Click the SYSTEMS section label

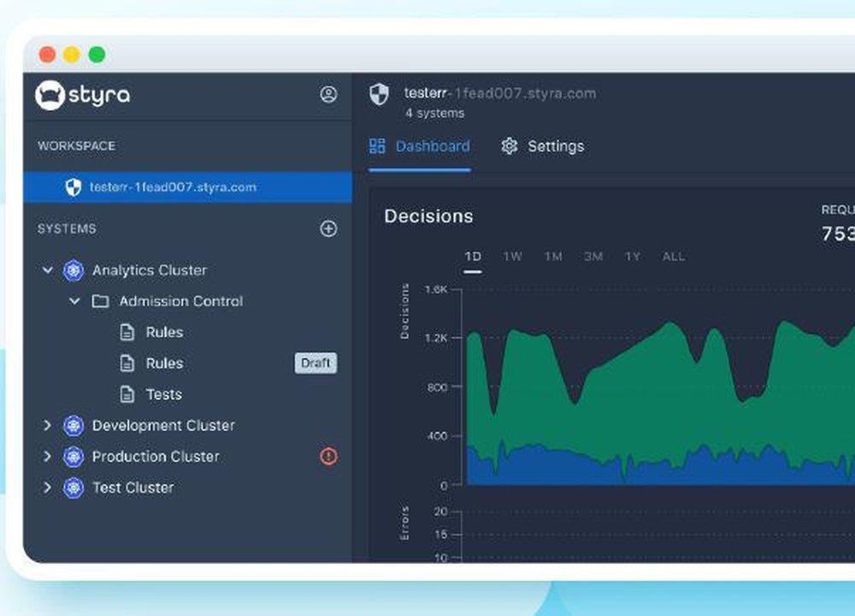[67, 229]
